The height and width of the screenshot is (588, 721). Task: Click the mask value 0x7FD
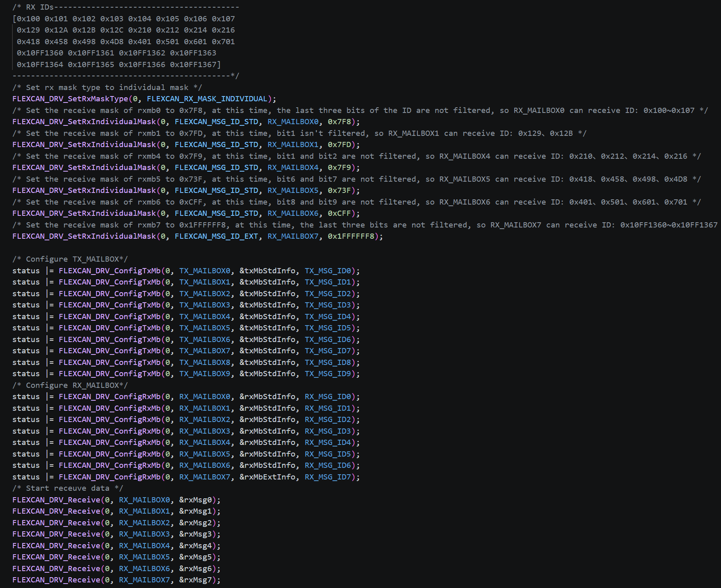[339, 145]
